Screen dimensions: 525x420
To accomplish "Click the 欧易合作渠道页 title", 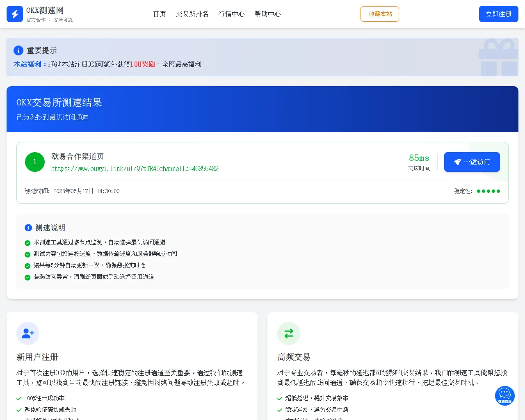I will (x=78, y=156).
